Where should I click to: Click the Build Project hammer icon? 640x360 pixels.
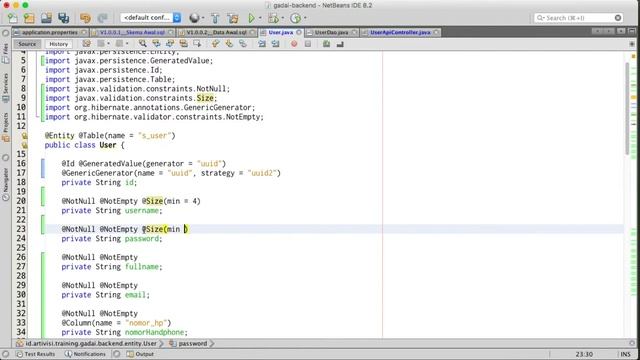(215, 18)
